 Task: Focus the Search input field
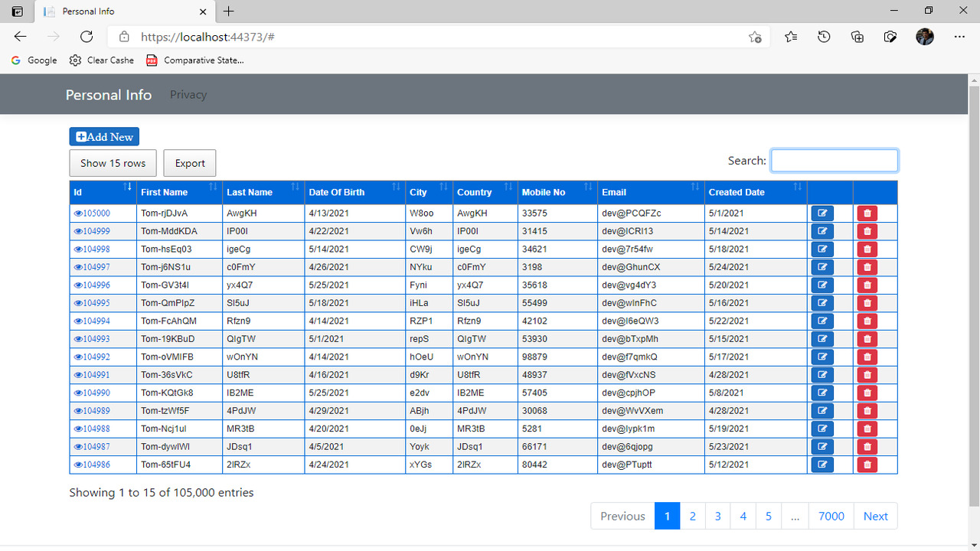[834, 161]
